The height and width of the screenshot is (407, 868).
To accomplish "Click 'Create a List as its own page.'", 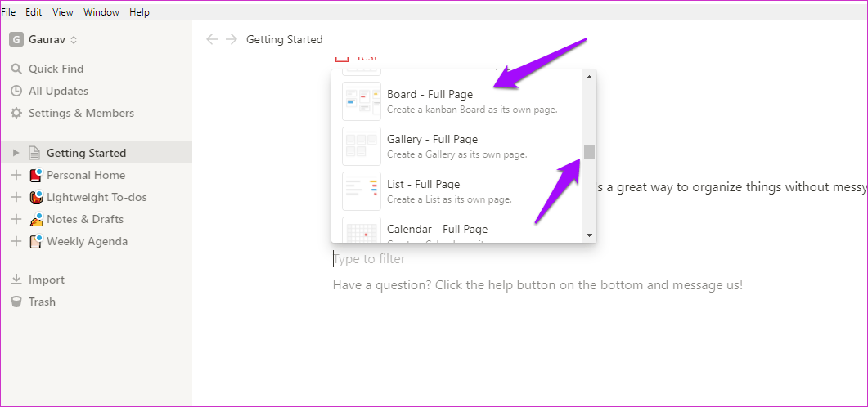I will point(449,199).
